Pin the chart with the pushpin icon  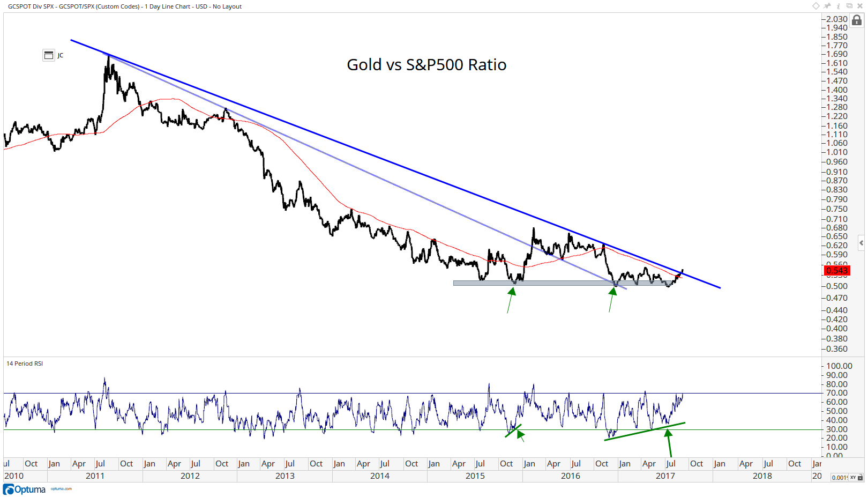tap(827, 6)
